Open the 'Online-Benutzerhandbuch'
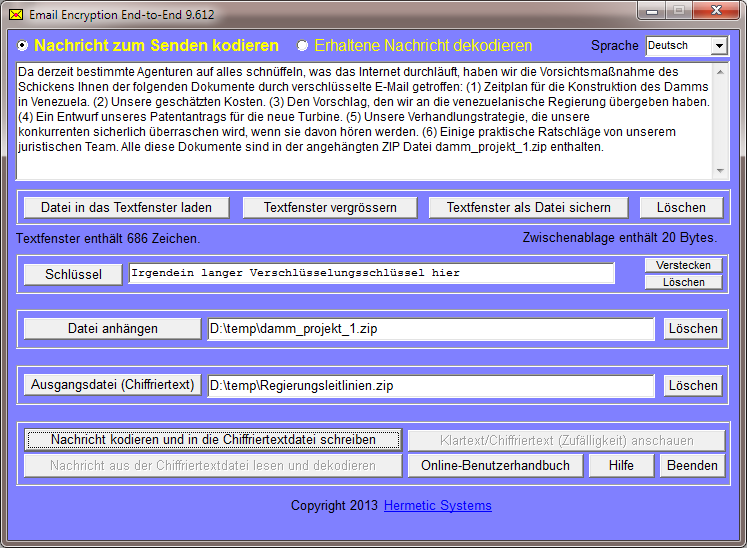 pyautogui.click(x=495, y=465)
